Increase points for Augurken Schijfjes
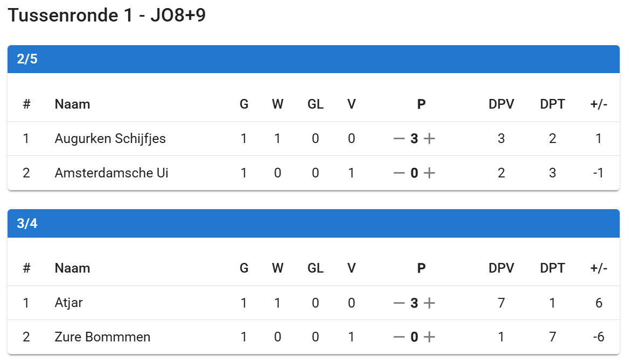 429,139
